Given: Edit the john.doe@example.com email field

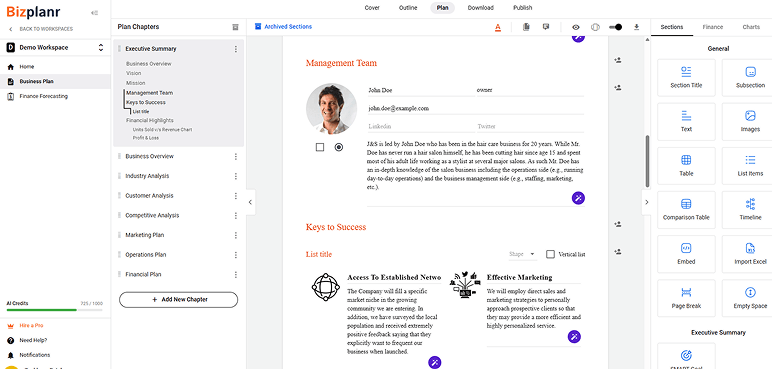Looking at the screenshot, I should (476, 108).
